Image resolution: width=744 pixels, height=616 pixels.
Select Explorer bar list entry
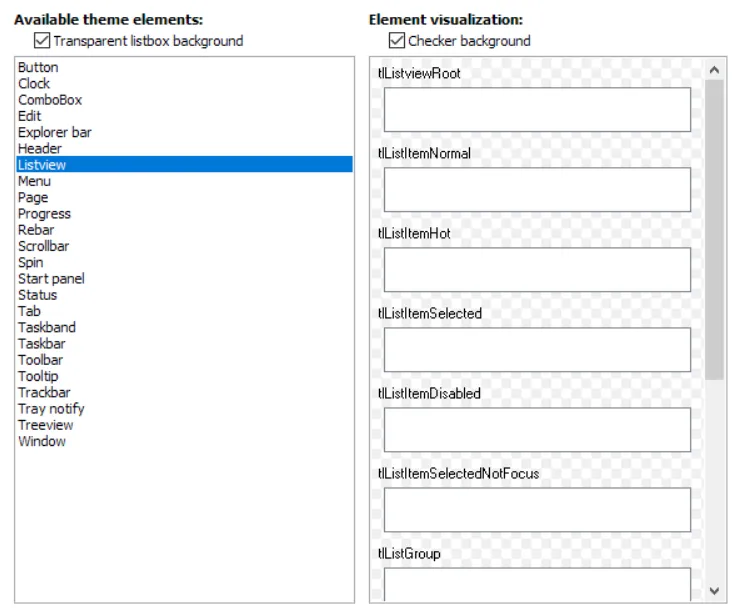(x=55, y=132)
